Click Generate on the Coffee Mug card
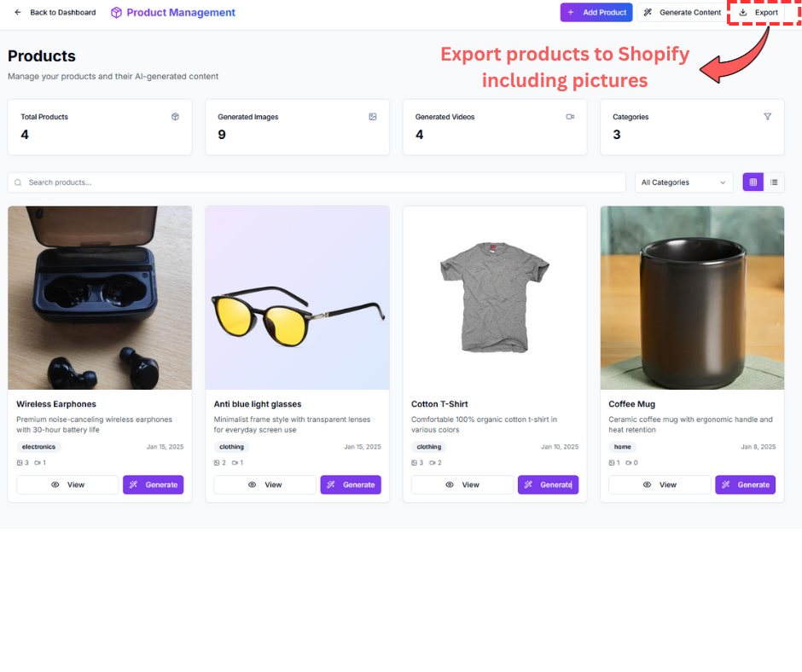The image size is (802, 672). pyautogui.click(x=745, y=484)
